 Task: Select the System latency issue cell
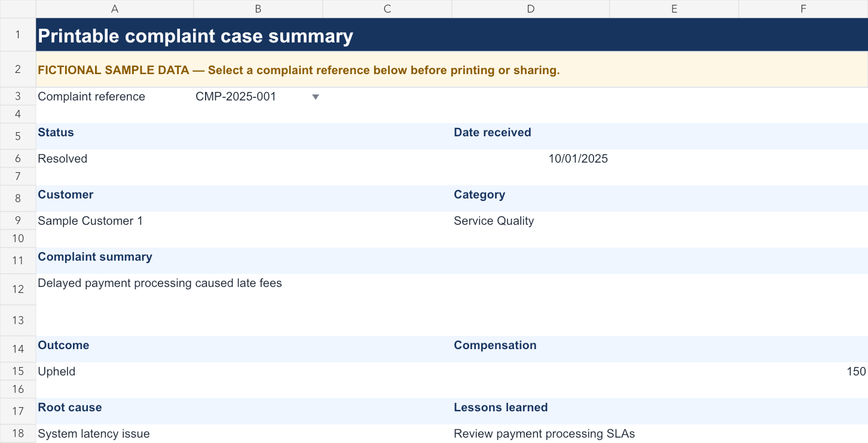[244, 433]
